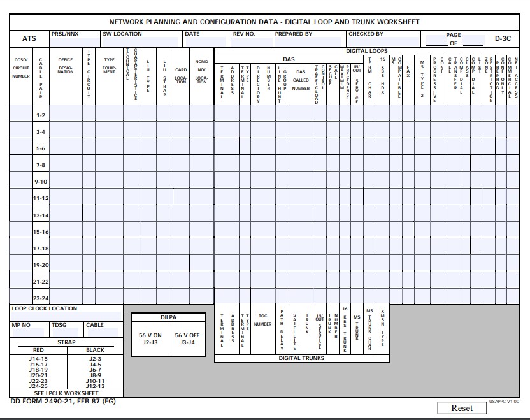
Task: Click Type Equipment cell in row 15-16
Action: (x=109, y=229)
